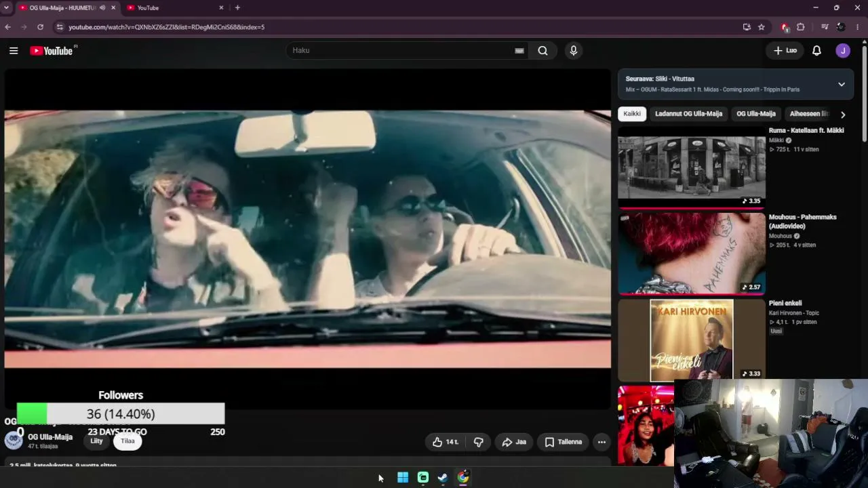Expand the Seuraava playlist panel
The image size is (868, 488).
click(842, 84)
